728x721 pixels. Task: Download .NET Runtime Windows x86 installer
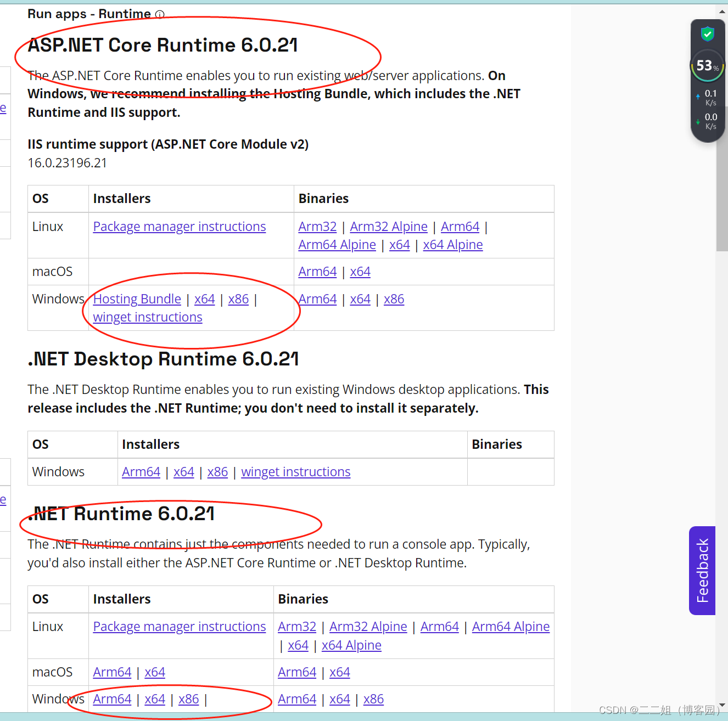coord(189,699)
